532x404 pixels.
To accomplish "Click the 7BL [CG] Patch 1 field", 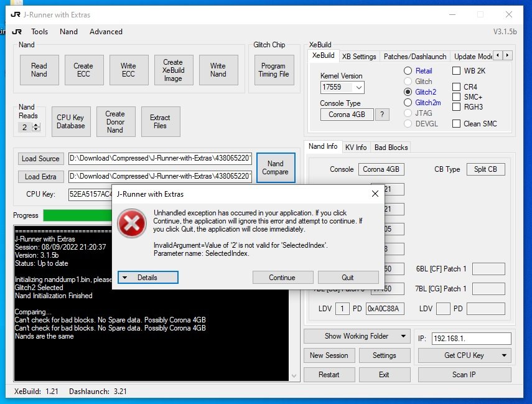I will 488,289.
